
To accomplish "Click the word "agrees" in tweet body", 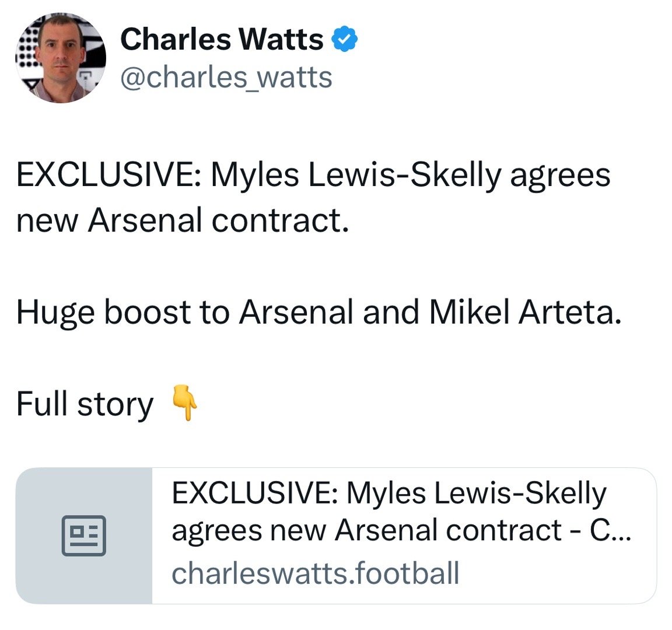I will pyautogui.click(x=560, y=174).
